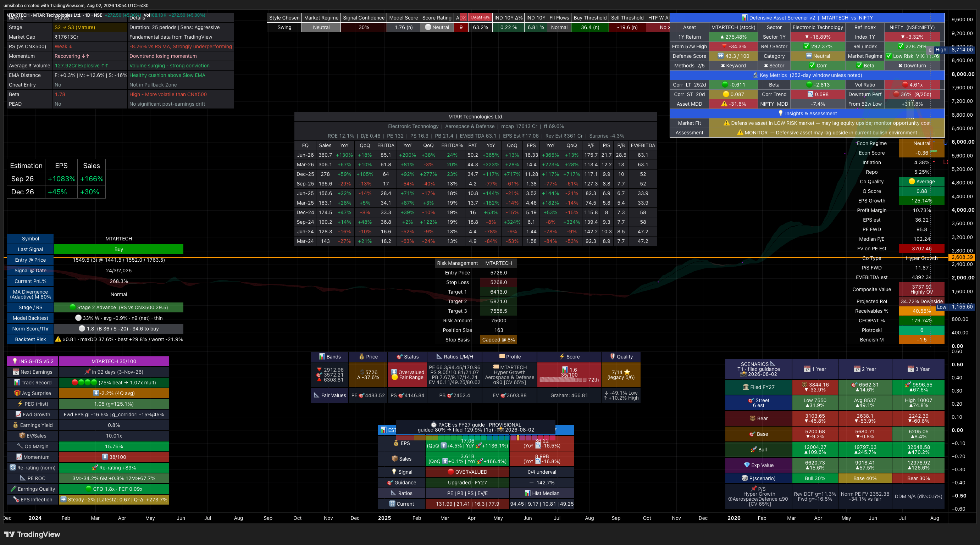This screenshot has height=545, width=980.
Task: Click the red OVERVALUED signal cell
Action: 467,472
